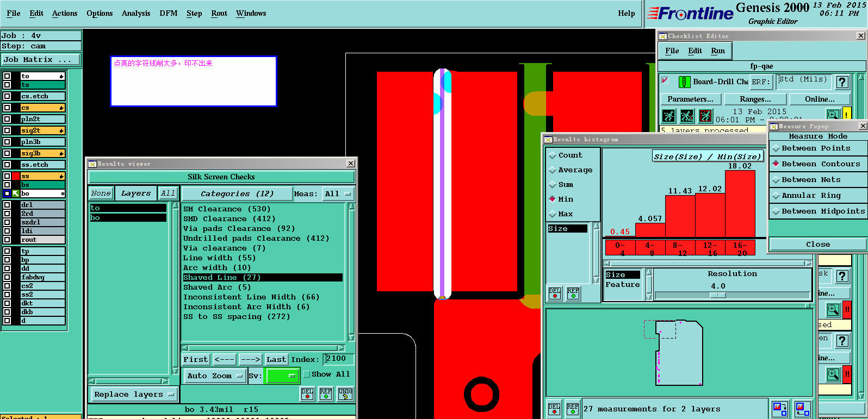This screenshot has width=868, height=419.
Task: Open help with the question mark icon
Action: pos(842,82)
